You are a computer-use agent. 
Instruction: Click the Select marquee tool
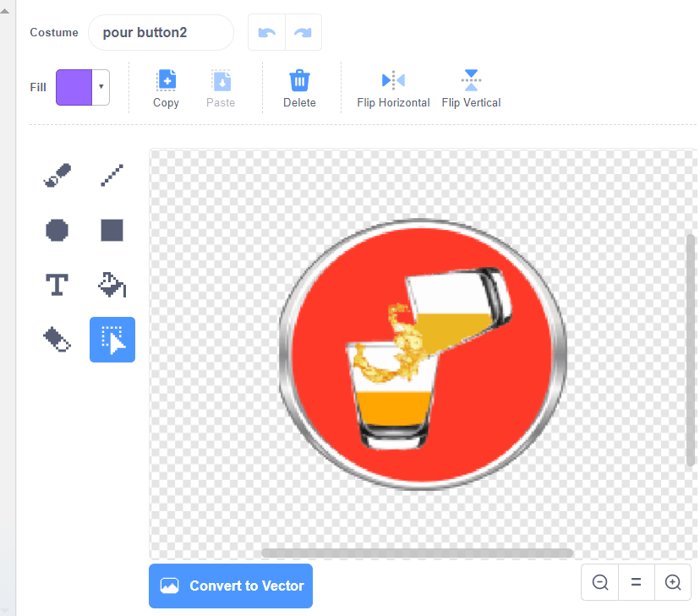112,340
